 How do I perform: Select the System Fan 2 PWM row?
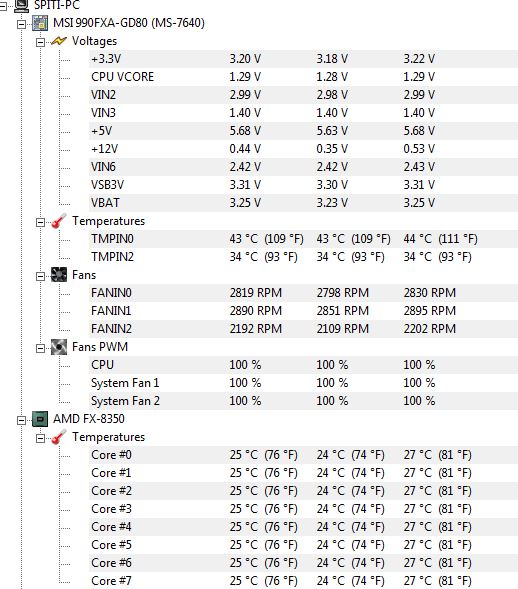(304, 401)
